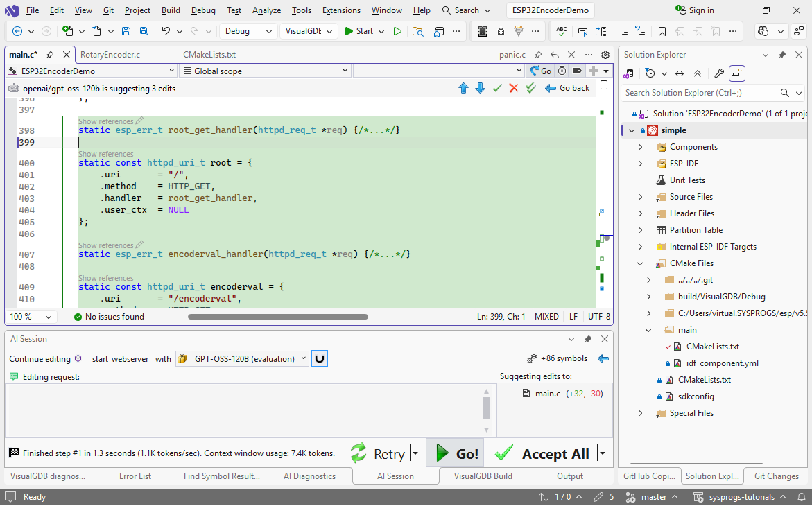Screen dimensions: 812x506
Task: Click Collapse All in Solution Explorer toolbar
Action: 698,73
